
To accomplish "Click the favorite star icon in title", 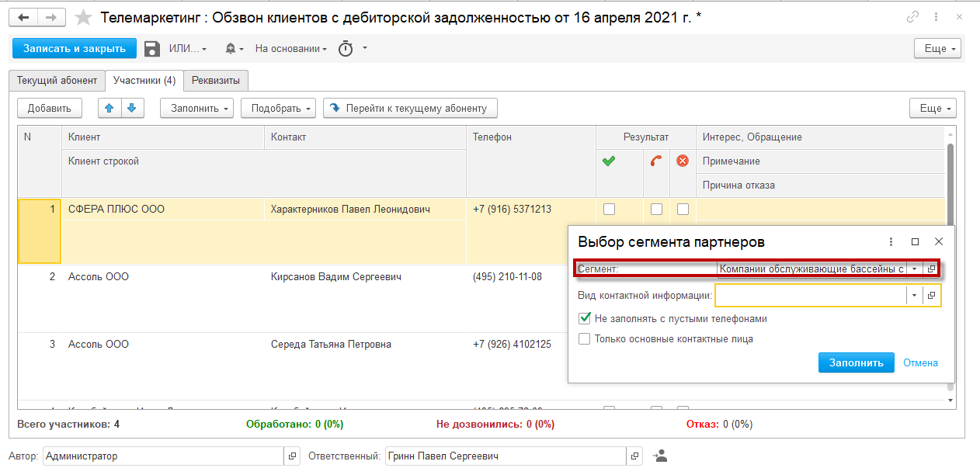I will pyautogui.click(x=83, y=17).
